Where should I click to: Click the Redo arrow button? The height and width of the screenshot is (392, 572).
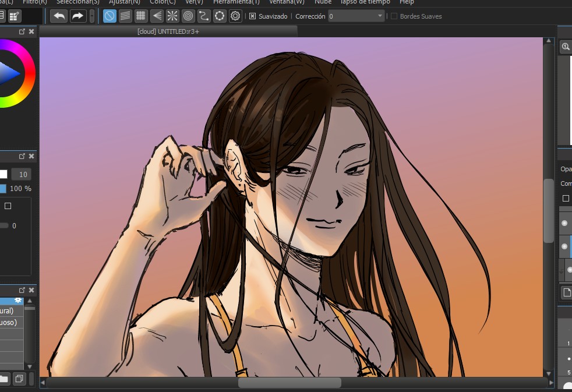(x=77, y=16)
